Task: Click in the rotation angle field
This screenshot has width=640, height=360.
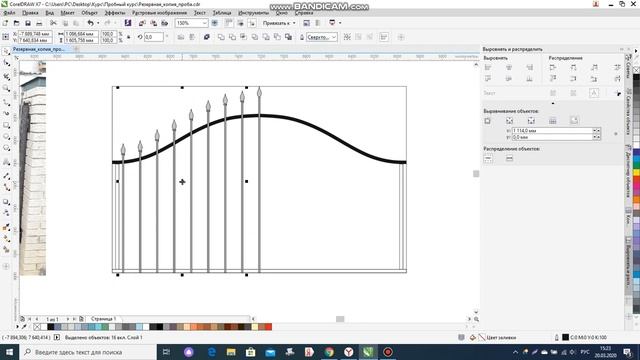Action: (x=153, y=37)
